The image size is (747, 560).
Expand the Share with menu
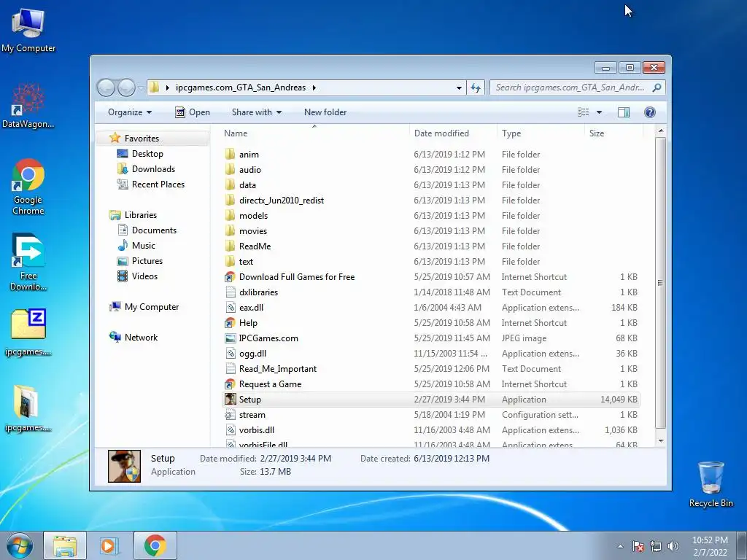coord(256,112)
